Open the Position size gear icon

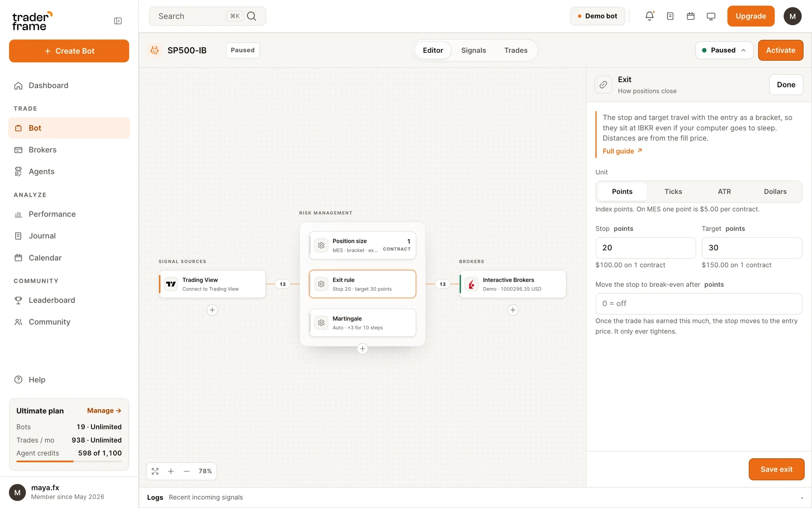[321, 245]
